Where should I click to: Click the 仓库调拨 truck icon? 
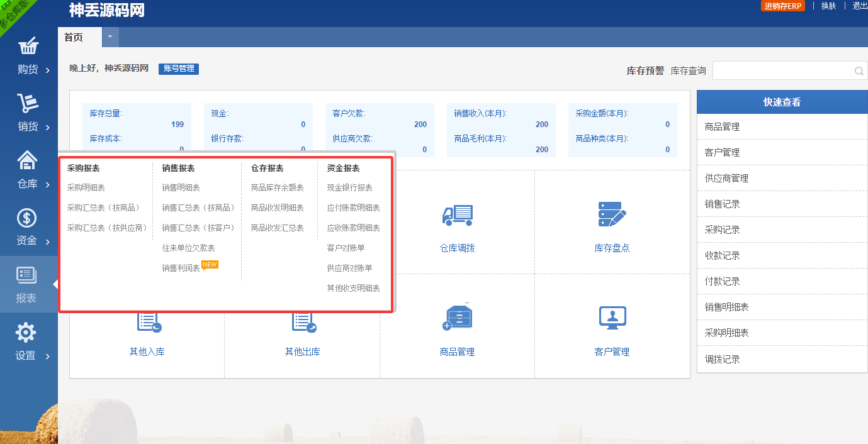[457, 215]
